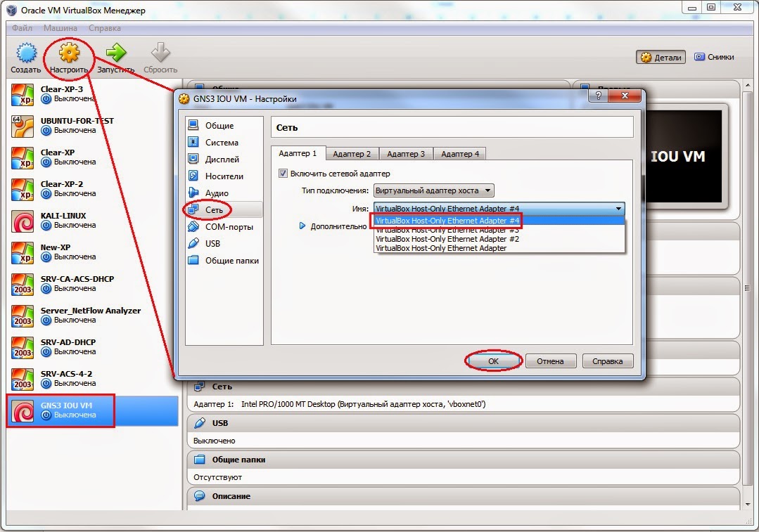Select the KALI-LINUX machine icon
This screenshot has width=759, height=532.
pos(23,221)
